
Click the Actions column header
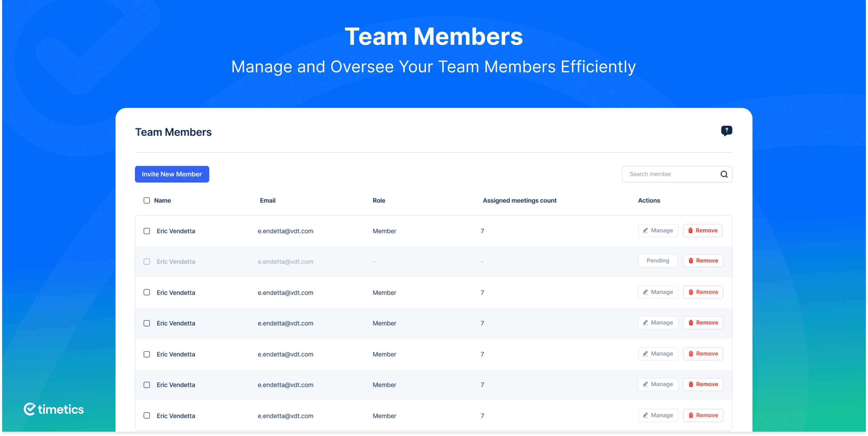click(649, 200)
